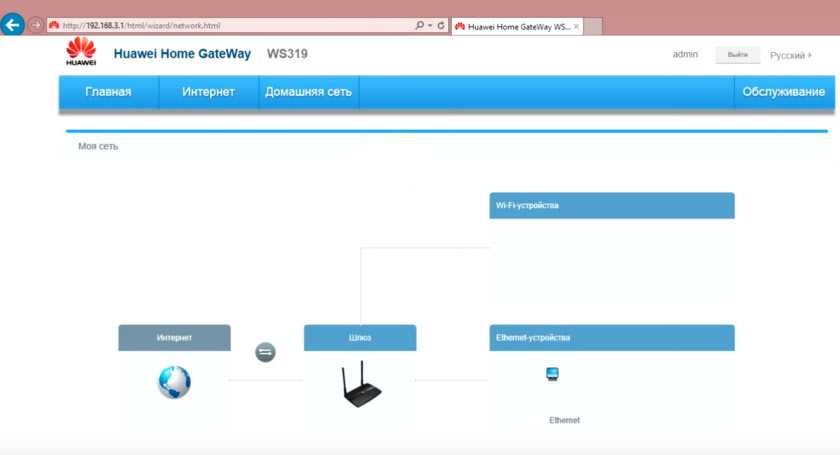Click the connection status arrows icon

[x=265, y=352]
